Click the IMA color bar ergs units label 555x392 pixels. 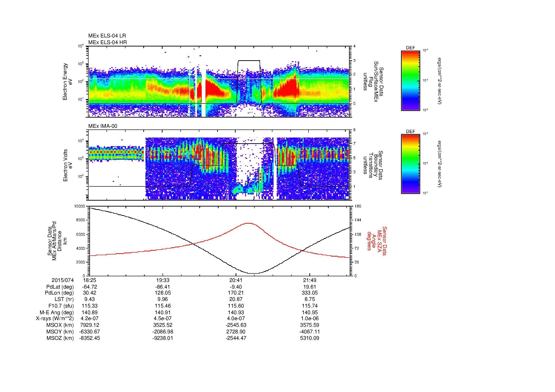point(440,164)
